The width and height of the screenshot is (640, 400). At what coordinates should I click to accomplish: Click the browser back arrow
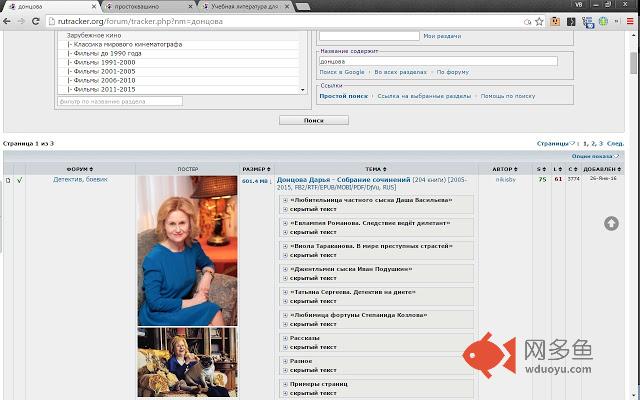[10, 23]
